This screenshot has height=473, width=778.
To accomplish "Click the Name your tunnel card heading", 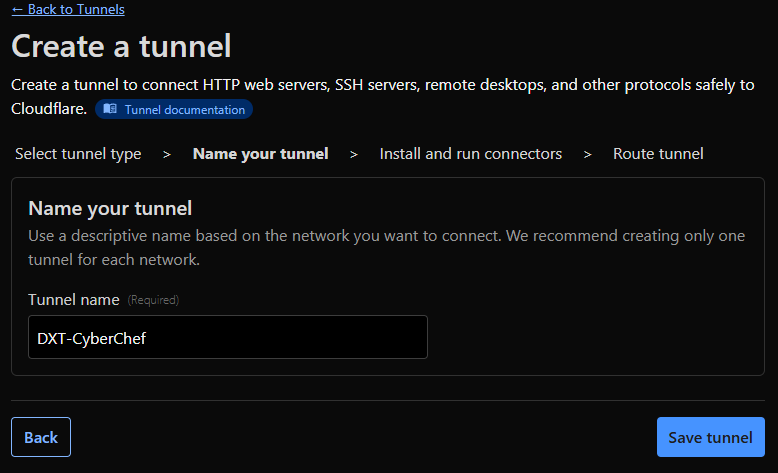I will [x=110, y=208].
